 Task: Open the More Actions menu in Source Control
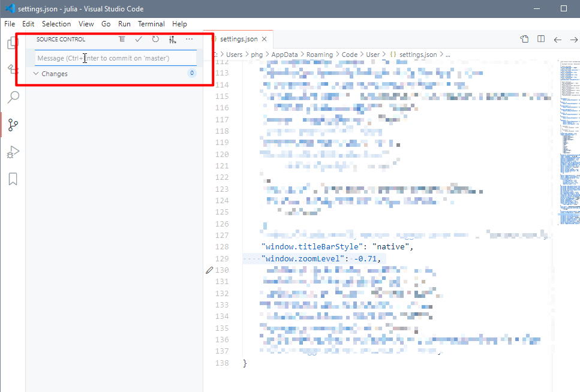[x=190, y=39]
